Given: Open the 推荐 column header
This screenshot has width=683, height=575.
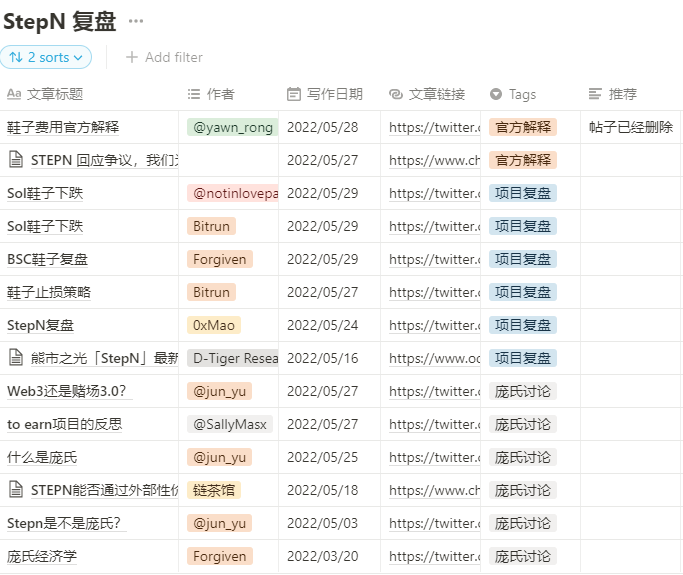Looking at the screenshot, I should click(x=612, y=94).
